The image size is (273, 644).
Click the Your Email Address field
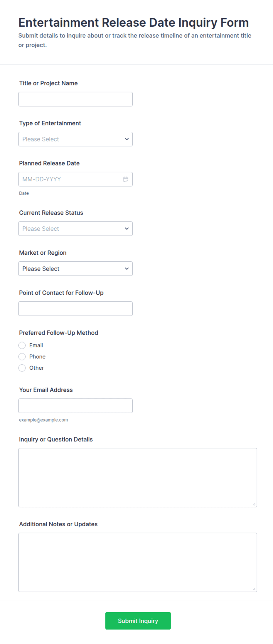75,406
